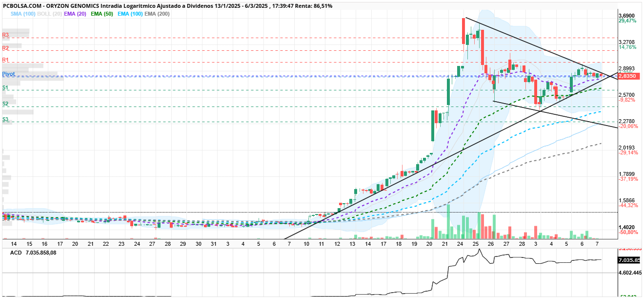Select the S1 support label
This screenshot has width=644, height=299.
(x=5, y=87)
